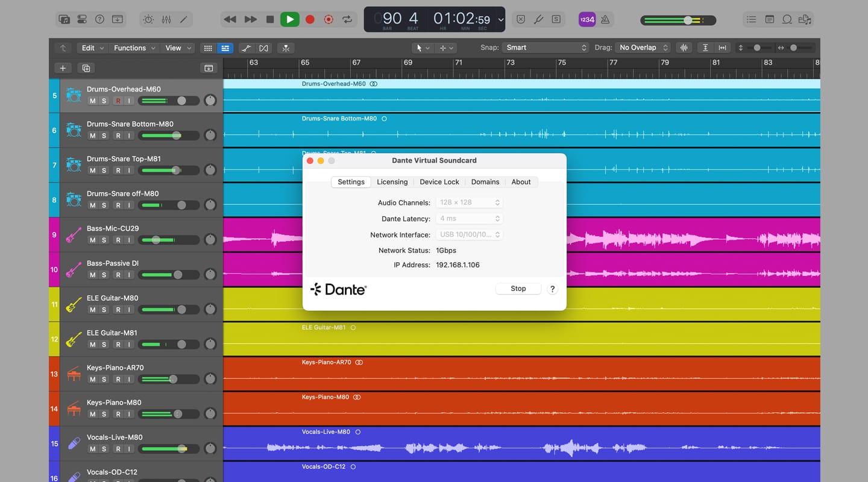Screen dimensions: 868x482
Task: Open the List Editors icon
Action: [751, 19]
